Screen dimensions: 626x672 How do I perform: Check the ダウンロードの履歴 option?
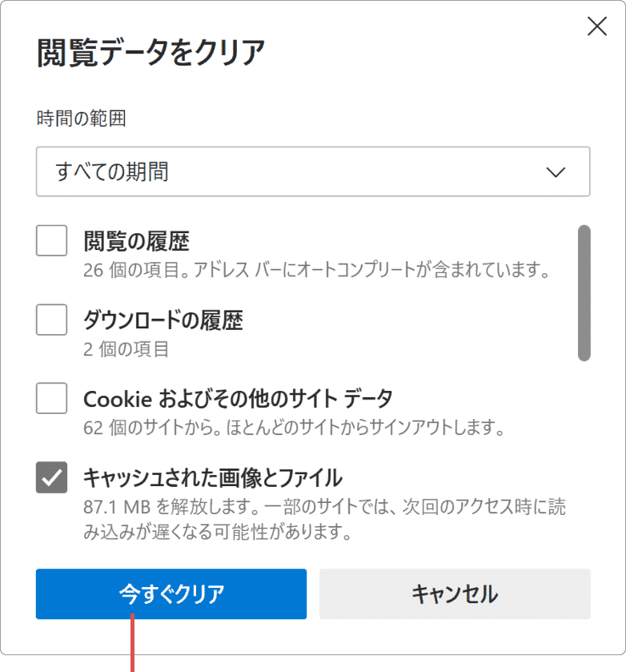(x=51, y=320)
